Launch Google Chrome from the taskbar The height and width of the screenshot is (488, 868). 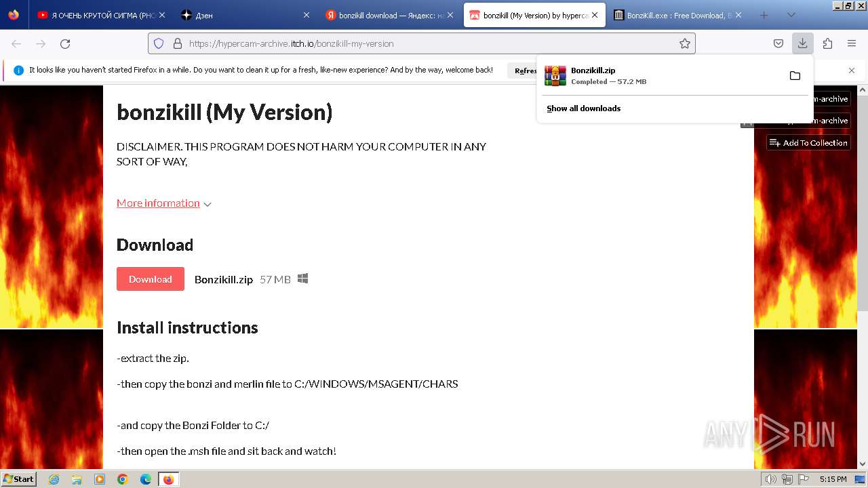tap(123, 479)
